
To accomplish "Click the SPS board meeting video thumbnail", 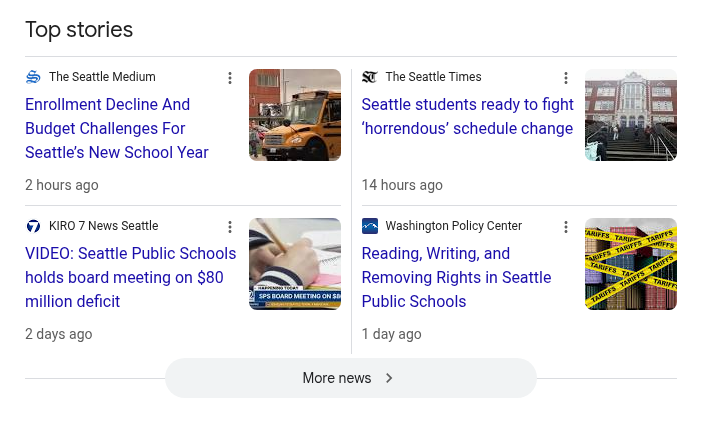I will pos(295,264).
